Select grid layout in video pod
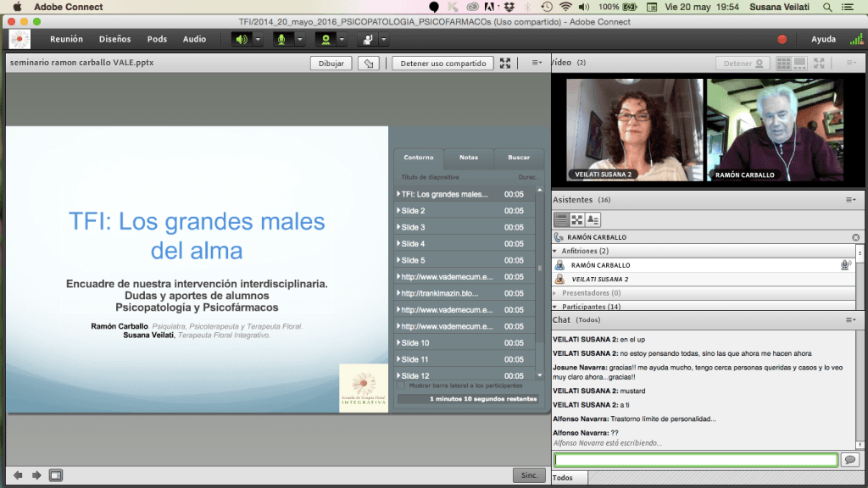The height and width of the screenshot is (488, 868). [x=783, y=63]
